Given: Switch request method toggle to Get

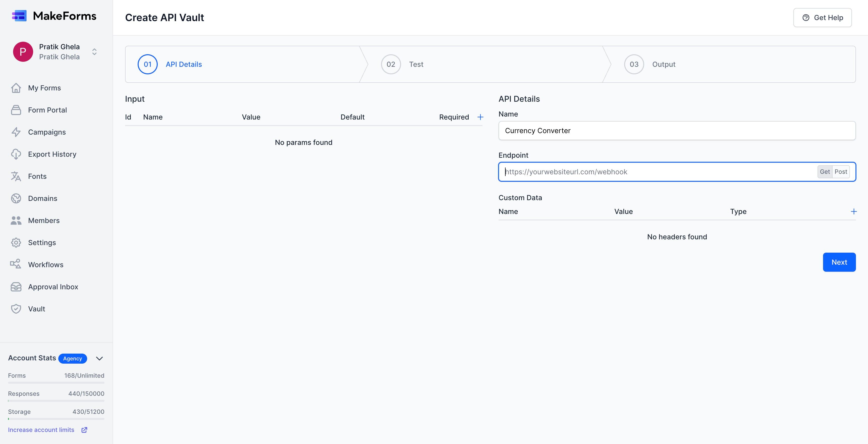Looking at the screenshot, I should tap(825, 172).
